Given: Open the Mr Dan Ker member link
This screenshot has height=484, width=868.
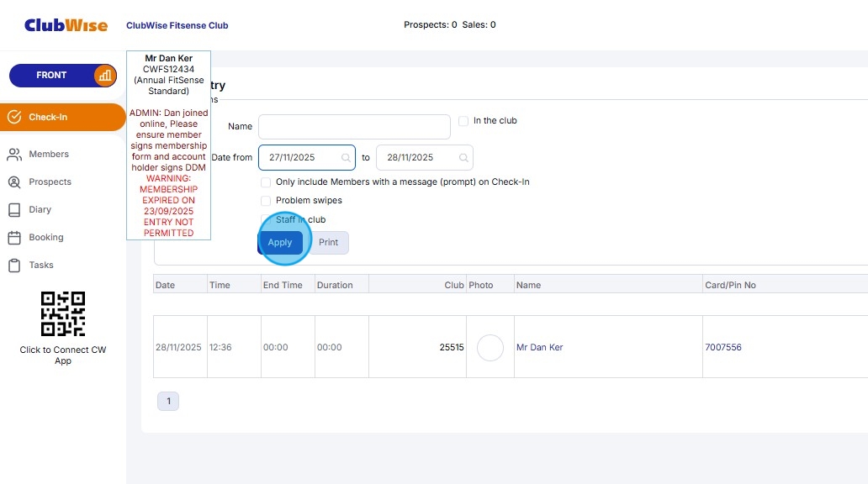Looking at the screenshot, I should 539,347.
